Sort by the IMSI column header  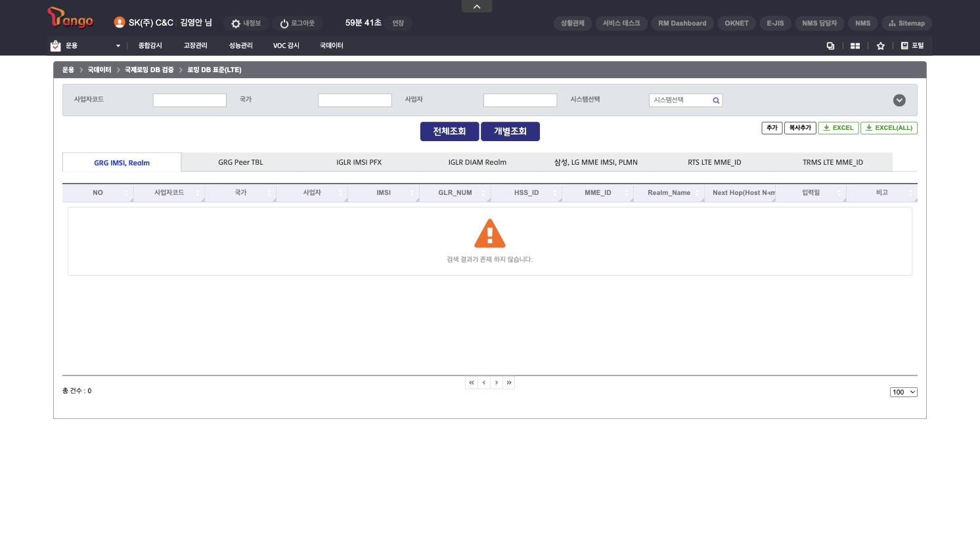pos(384,193)
